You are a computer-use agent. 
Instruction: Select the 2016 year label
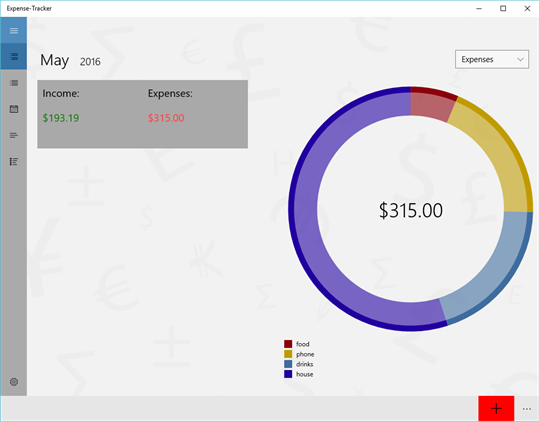(90, 62)
